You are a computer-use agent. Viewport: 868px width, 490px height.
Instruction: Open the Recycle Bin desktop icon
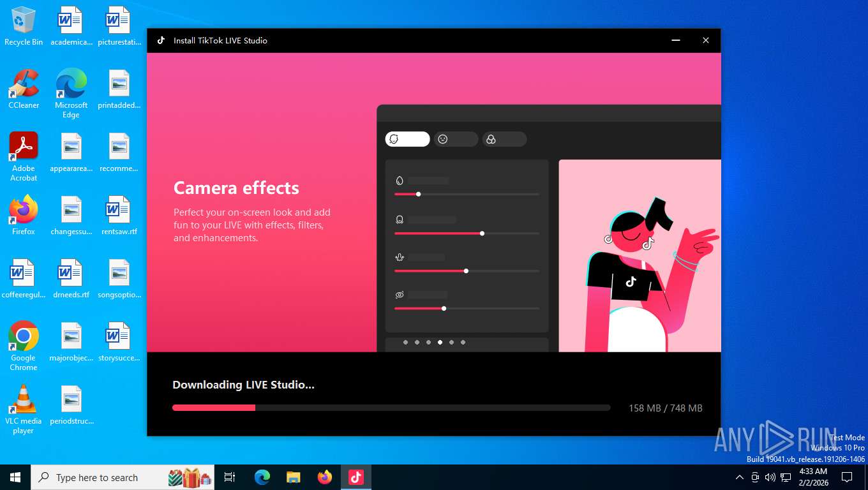pyautogui.click(x=24, y=27)
